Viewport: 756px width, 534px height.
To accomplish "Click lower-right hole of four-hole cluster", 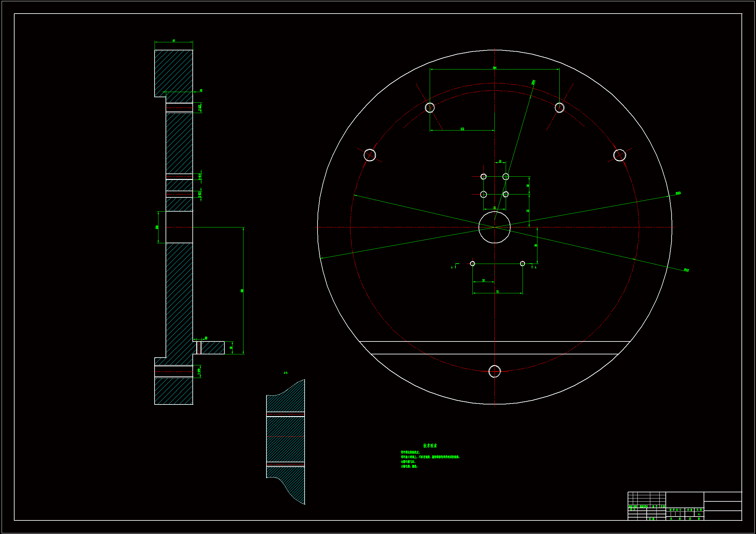I will 506,194.
